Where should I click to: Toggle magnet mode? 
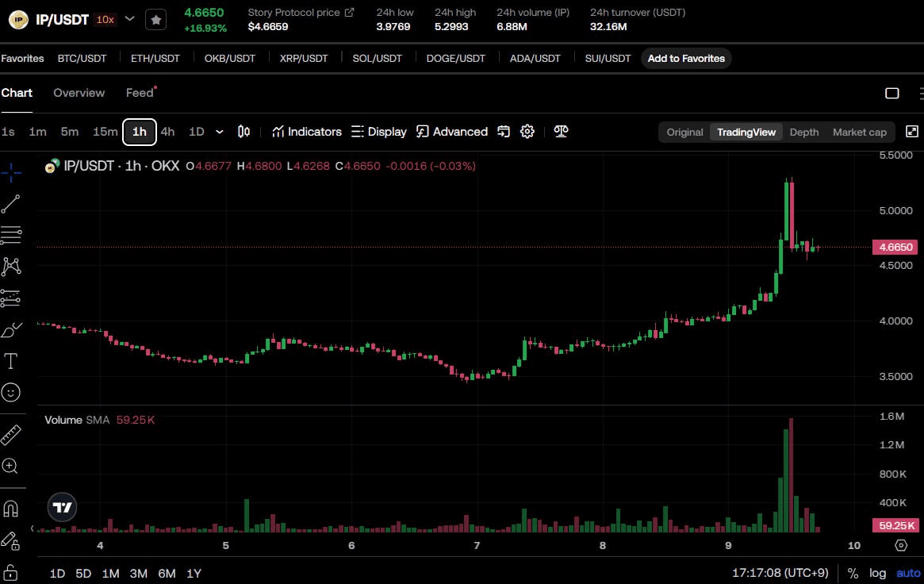tap(11, 508)
